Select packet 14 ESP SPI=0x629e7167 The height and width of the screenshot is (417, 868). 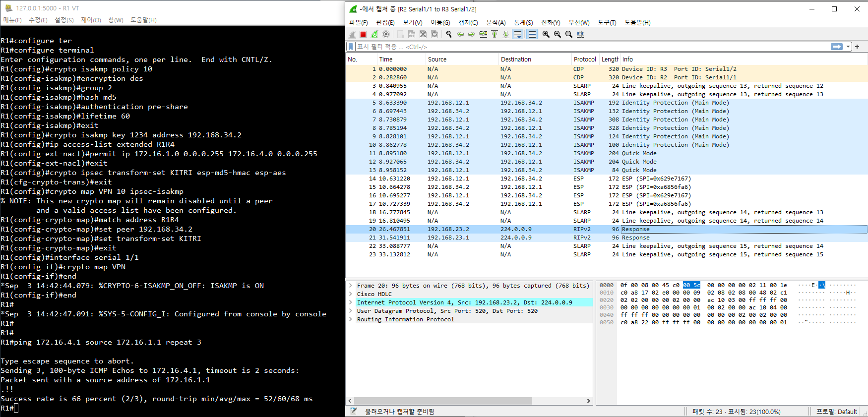coord(607,179)
